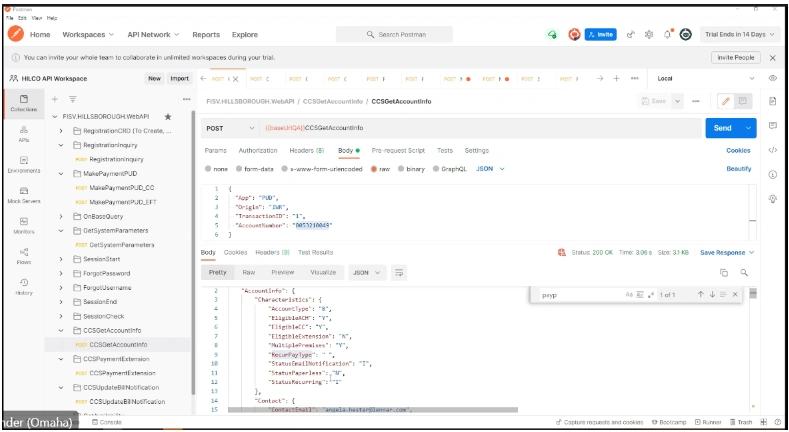
Task: Open the response JSON format dropdown
Action: 366,273
